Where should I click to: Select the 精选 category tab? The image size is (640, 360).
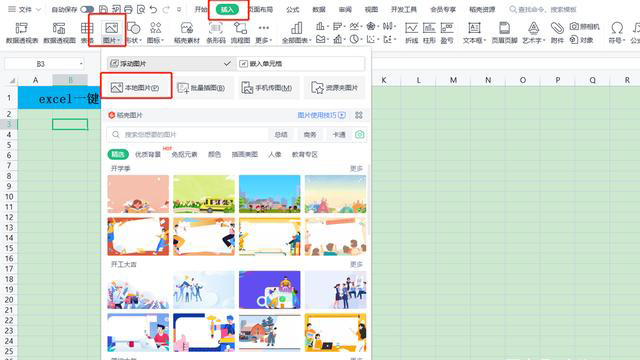pyautogui.click(x=118, y=154)
